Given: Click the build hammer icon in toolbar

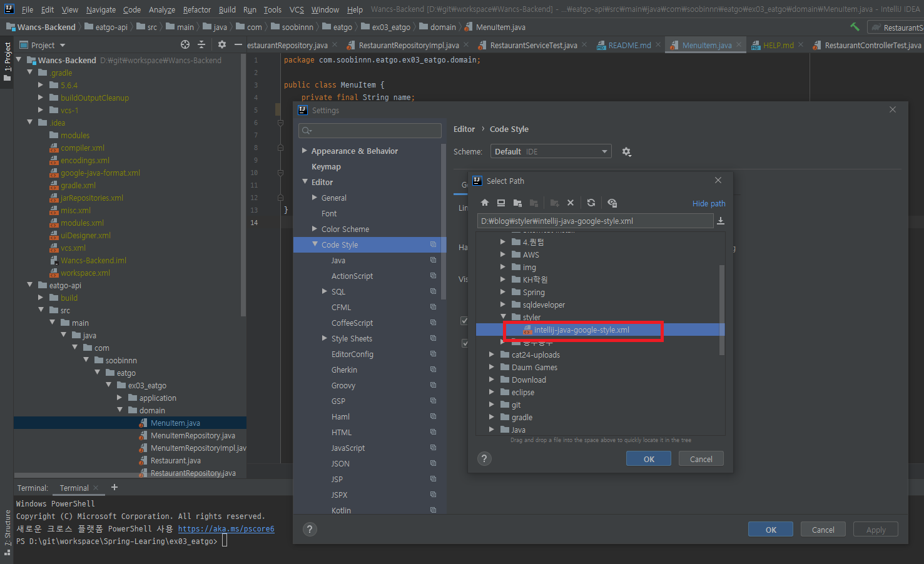Looking at the screenshot, I should [x=855, y=27].
